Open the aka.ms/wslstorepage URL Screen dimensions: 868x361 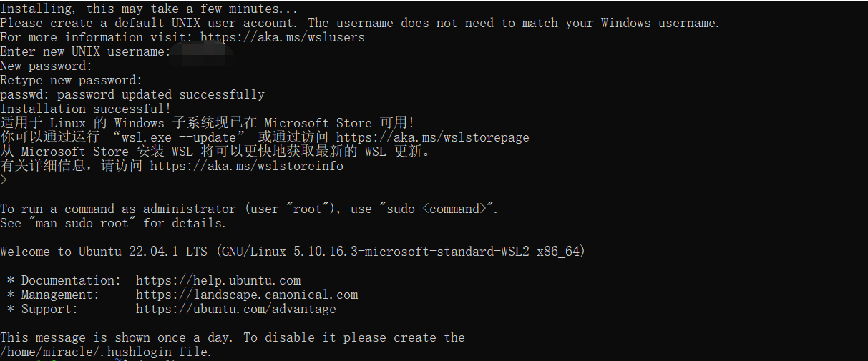[432, 137]
